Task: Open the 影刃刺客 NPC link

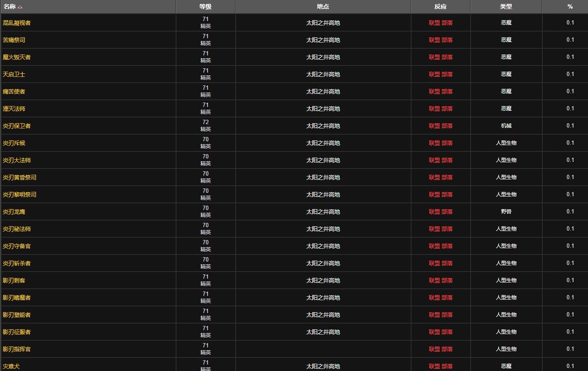Action: point(14,280)
